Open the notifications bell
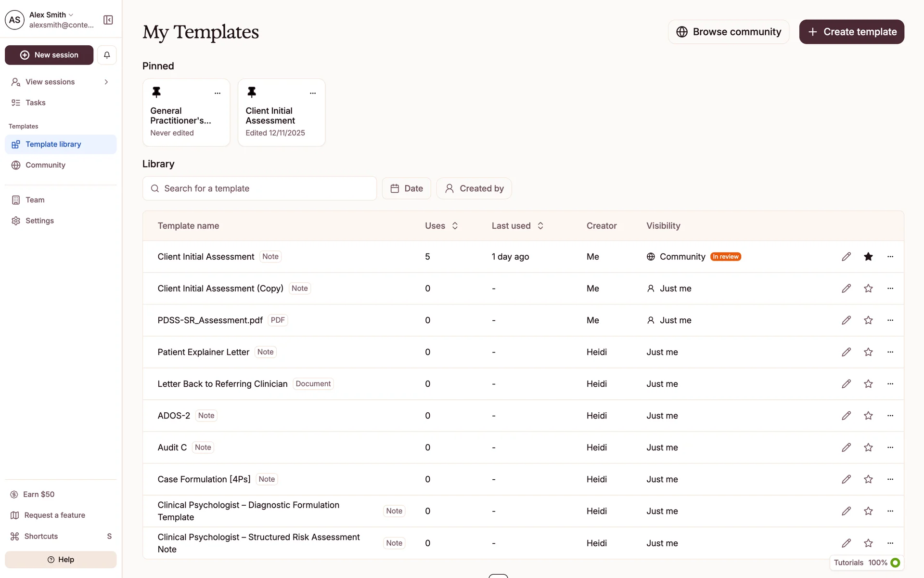Image resolution: width=924 pixels, height=578 pixels. tap(107, 55)
